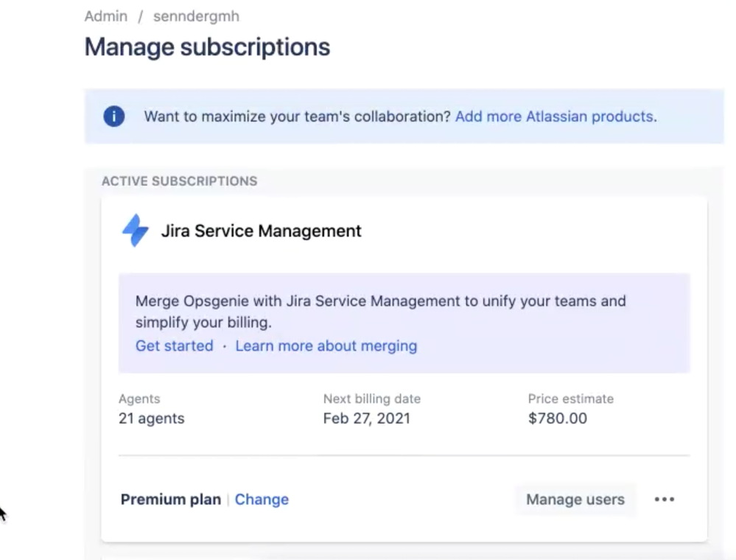Click the 'ACTIVE SUBSCRIPTIONS' section label
Viewport: 736px width, 560px height.
(x=179, y=181)
